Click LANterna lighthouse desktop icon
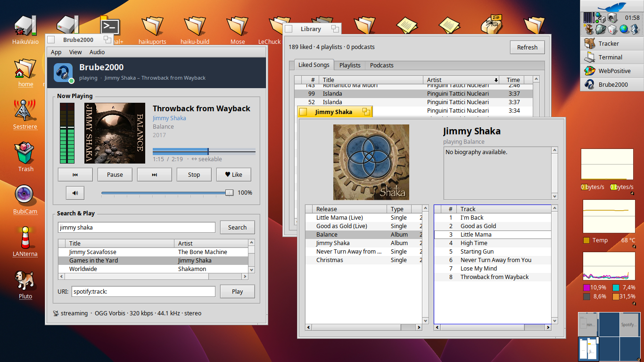The image size is (644, 362). (x=25, y=241)
